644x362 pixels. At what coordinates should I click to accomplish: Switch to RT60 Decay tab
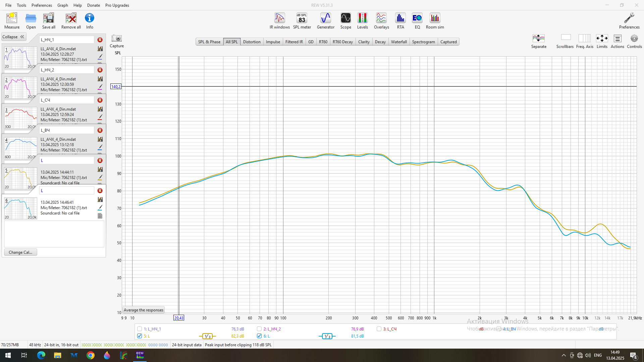pos(342,42)
